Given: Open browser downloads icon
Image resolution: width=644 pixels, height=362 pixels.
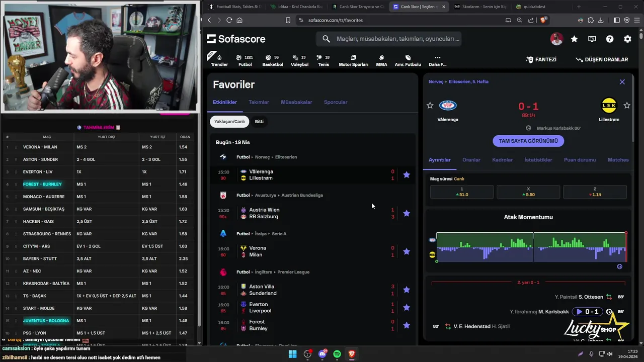Looking at the screenshot, I should coord(600,20).
